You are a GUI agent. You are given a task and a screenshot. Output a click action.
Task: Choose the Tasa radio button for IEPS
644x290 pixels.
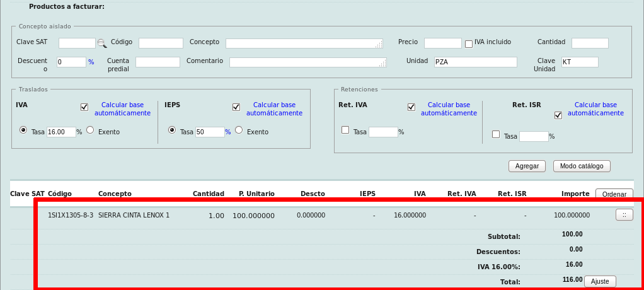click(171, 130)
